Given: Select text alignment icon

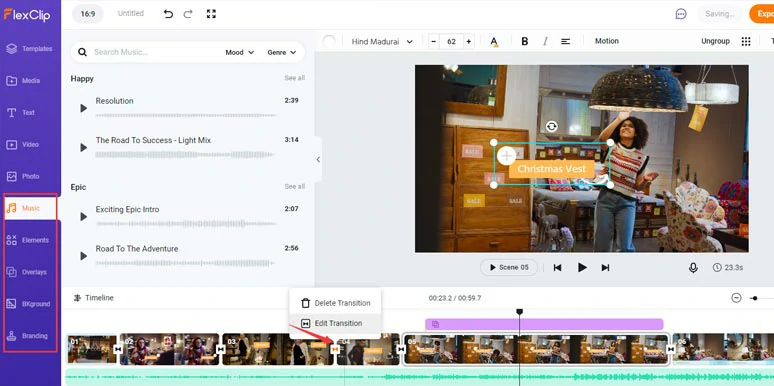Looking at the screenshot, I should (566, 41).
